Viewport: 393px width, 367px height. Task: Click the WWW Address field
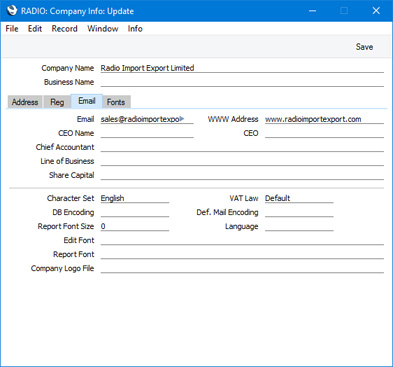(324, 119)
